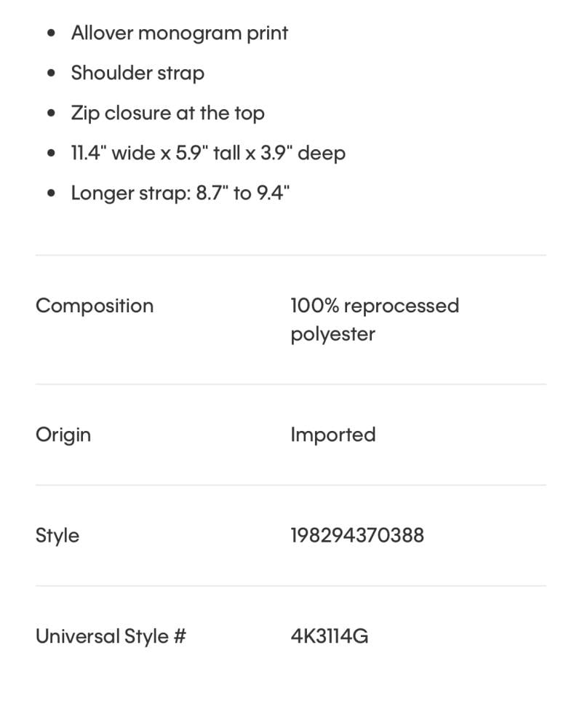This screenshot has width=582, height=728.
Task: Click the divider line above the Composition row
Action: point(291,256)
